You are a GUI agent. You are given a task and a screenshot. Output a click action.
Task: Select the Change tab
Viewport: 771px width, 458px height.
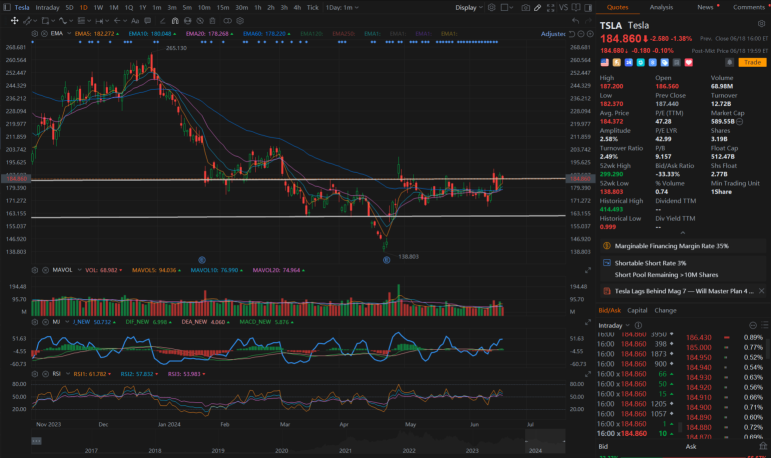[665, 310]
